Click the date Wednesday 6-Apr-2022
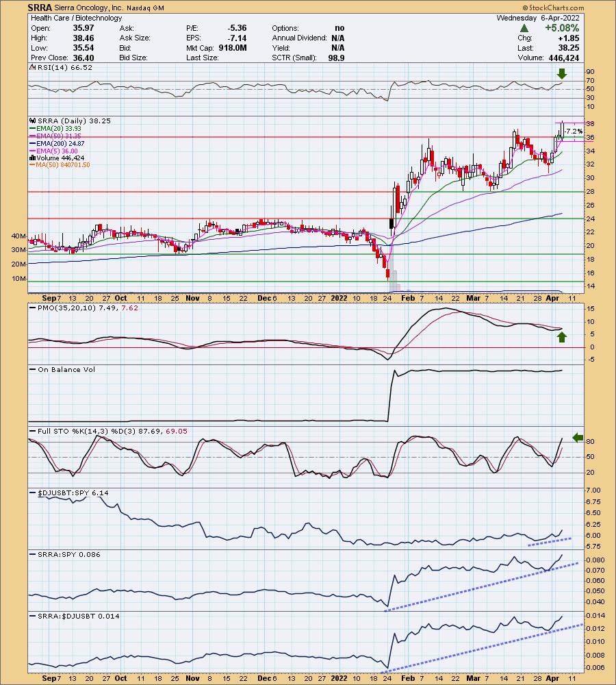This screenshot has width=616, height=685. coord(538,18)
